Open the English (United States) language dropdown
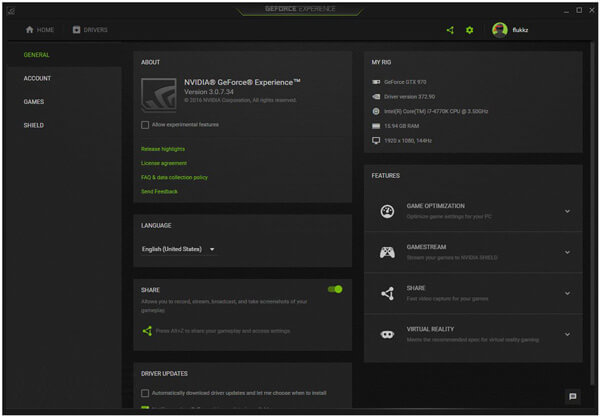This screenshot has width=600, height=417. 178,249
